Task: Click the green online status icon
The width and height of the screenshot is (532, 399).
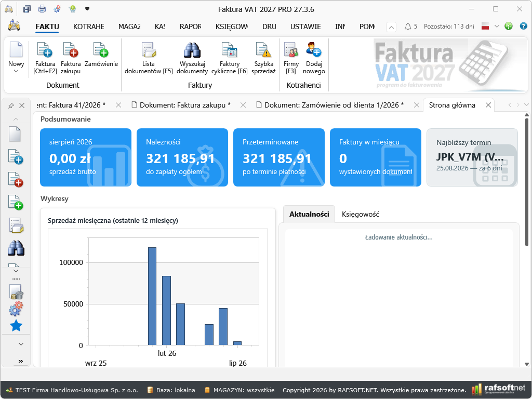Action: [509, 26]
